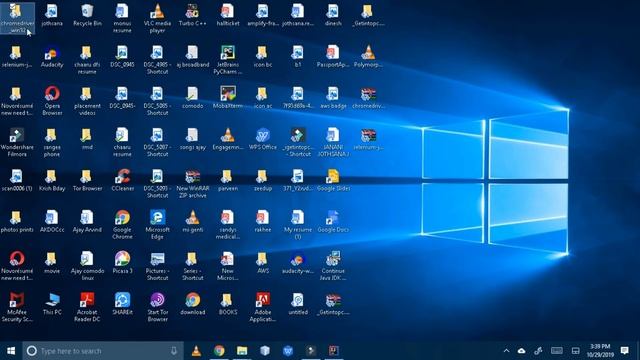640x360 pixels.
Task: Select the mi genti VLC media file
Action: [192, 222]
